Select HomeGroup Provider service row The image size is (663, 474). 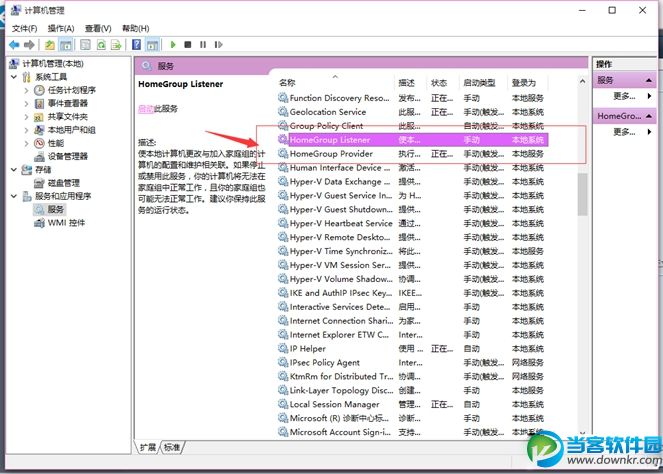coord(412,153)
